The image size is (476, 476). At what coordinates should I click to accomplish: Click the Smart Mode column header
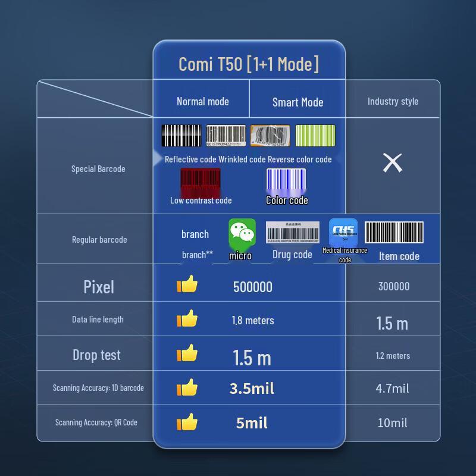point(298,102)
